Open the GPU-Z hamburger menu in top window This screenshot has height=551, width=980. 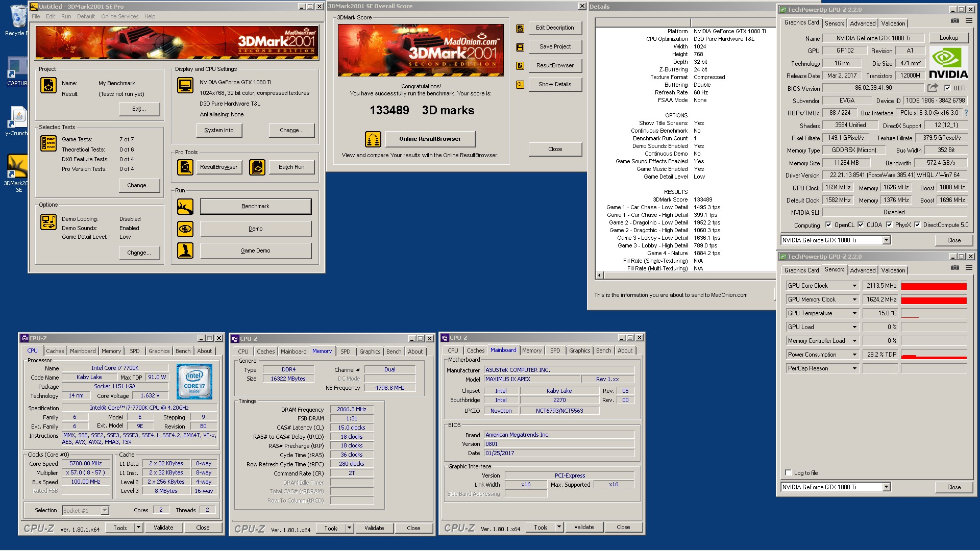pyautogui.click(x=969, y=21)
